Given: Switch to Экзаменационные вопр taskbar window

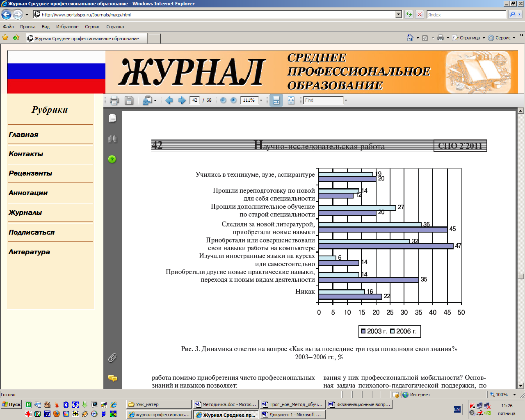Looking at the screenshot, I should 359,404.
